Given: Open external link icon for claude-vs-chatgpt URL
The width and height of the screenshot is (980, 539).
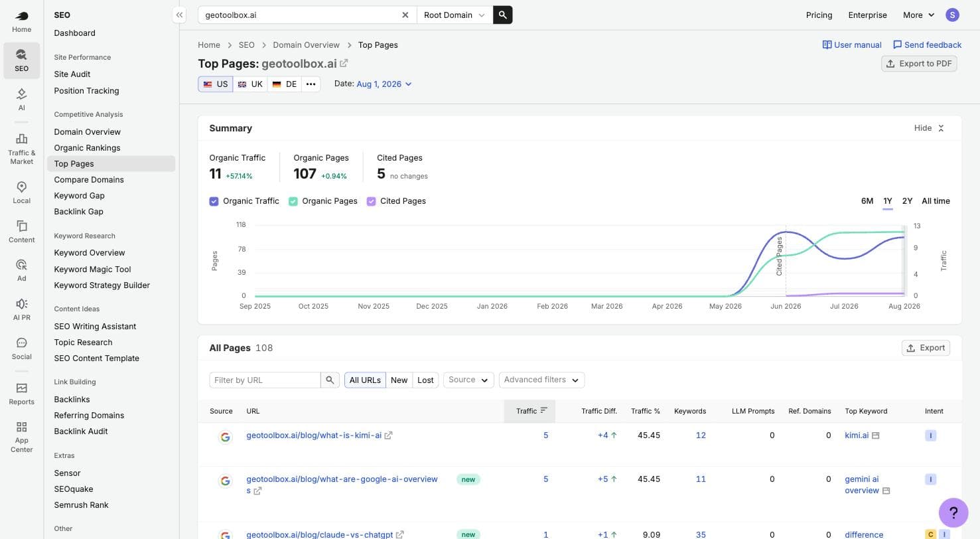Looking at the screenshot, I should pos(400,534).
